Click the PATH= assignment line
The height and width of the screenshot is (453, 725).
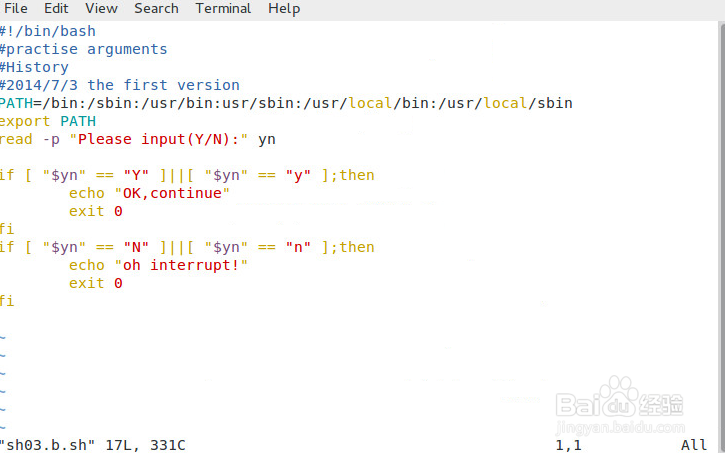(286, 103)
